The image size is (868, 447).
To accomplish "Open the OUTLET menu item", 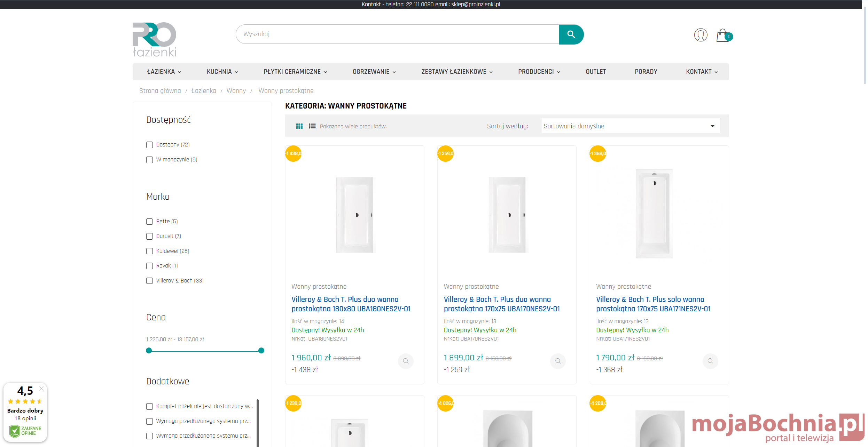I will pos(595,72).
